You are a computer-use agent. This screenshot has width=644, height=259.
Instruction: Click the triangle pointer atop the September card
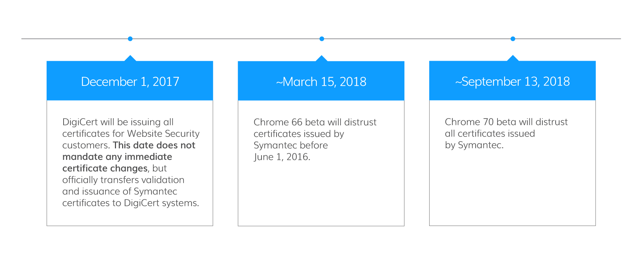click(513, 59)
